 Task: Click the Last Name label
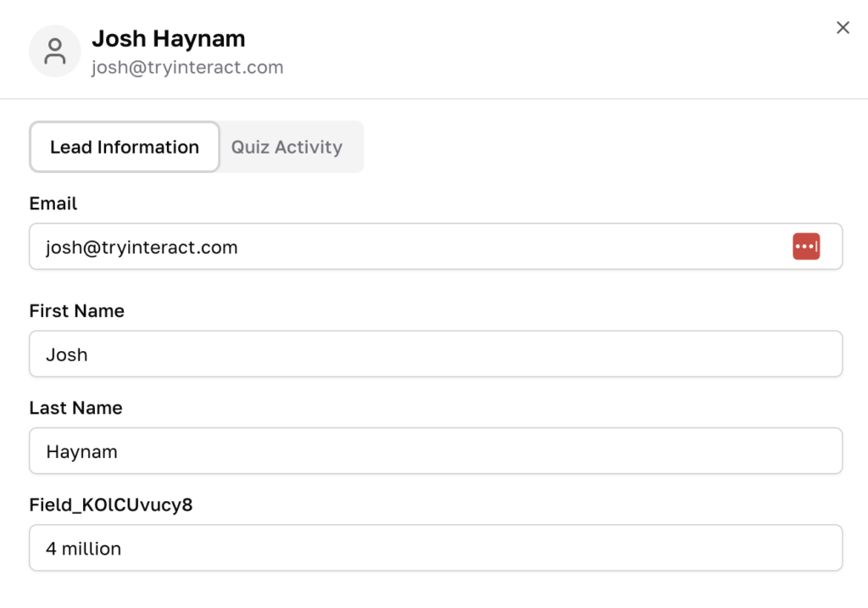[76, 408]
